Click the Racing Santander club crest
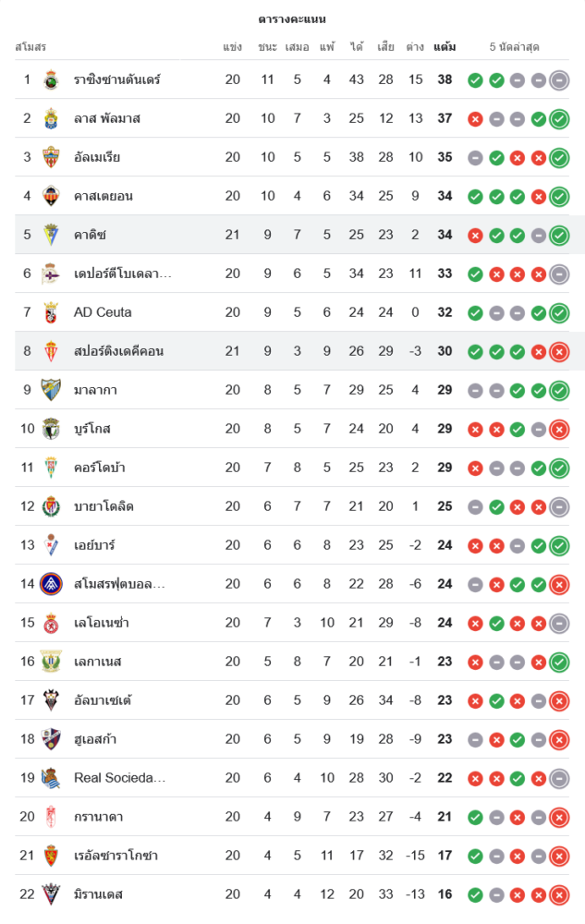Image resolution: width=585 pixels, height=924 pixels. click(x=51, y=79)
